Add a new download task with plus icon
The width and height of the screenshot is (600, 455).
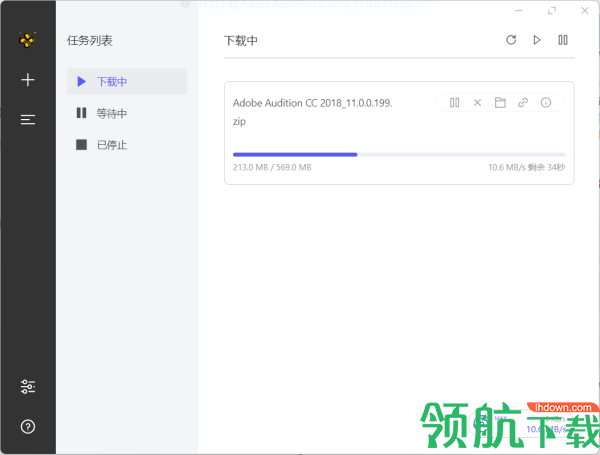pyautogui.click(x=28, y=80)
